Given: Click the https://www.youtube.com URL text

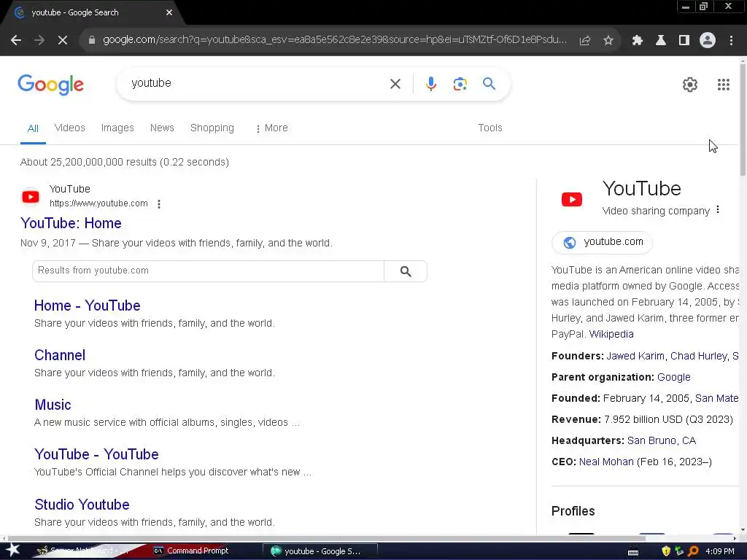Looking at the screenshot, I should [98, 204].
